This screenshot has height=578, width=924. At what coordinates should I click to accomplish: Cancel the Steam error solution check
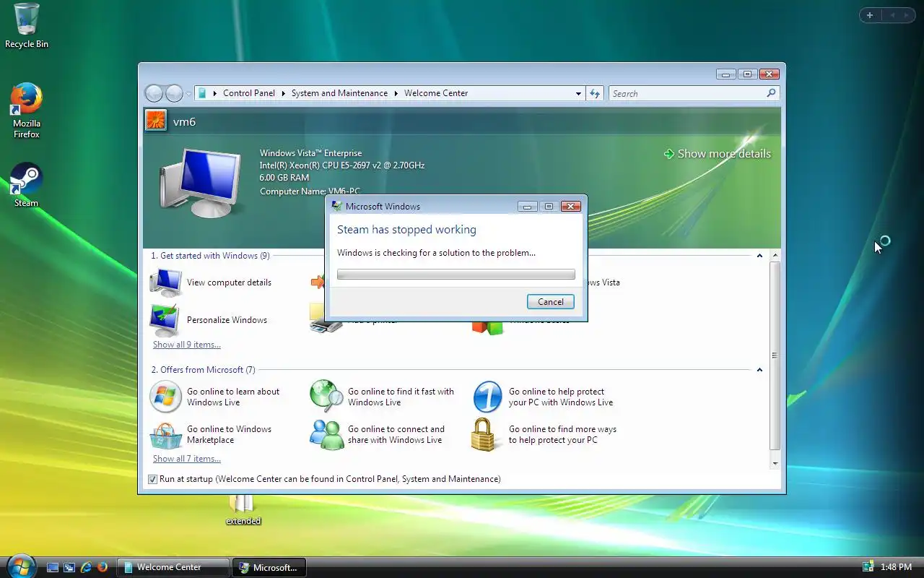tap(551, 302)
